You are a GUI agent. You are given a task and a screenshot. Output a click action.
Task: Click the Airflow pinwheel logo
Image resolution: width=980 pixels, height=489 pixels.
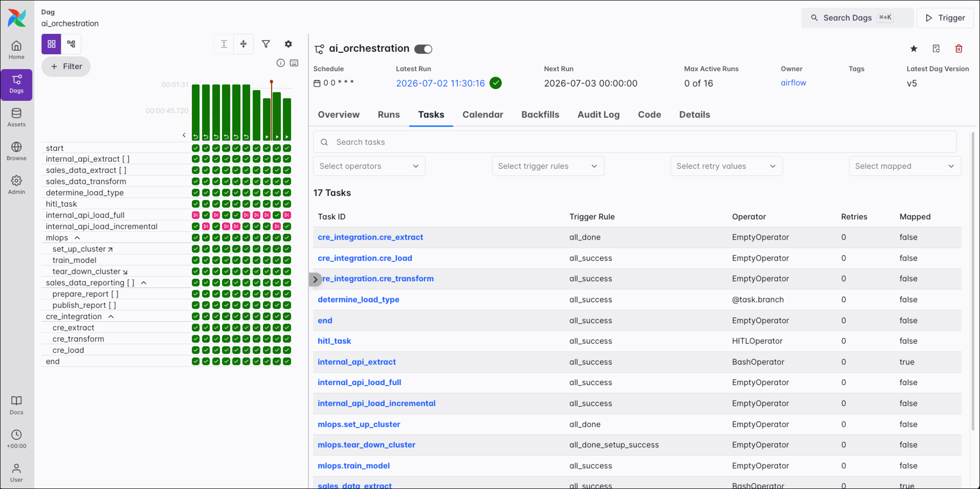pos(17,18)
